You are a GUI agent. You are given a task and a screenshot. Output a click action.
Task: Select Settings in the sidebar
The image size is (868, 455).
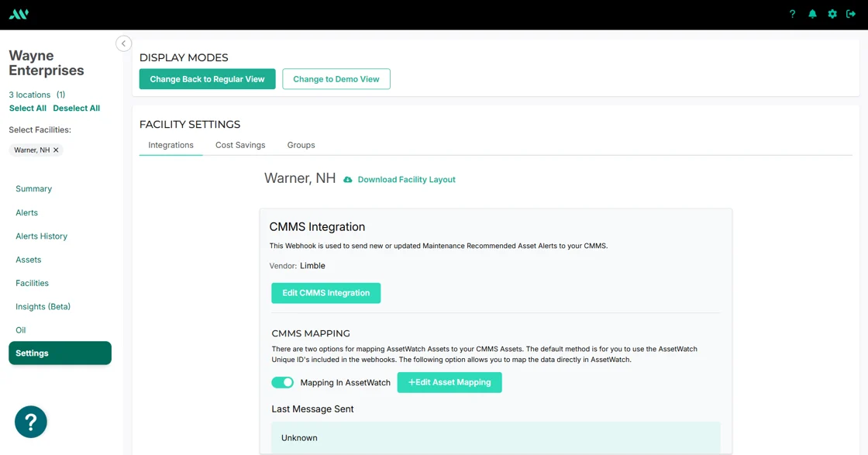pyautogui.click(x=60, y=353)
